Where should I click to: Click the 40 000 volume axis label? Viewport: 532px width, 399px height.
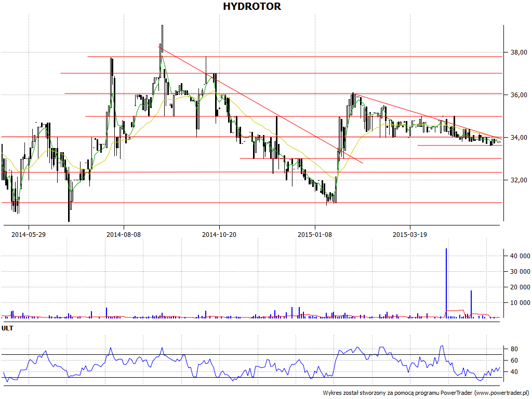pos(520,256)
